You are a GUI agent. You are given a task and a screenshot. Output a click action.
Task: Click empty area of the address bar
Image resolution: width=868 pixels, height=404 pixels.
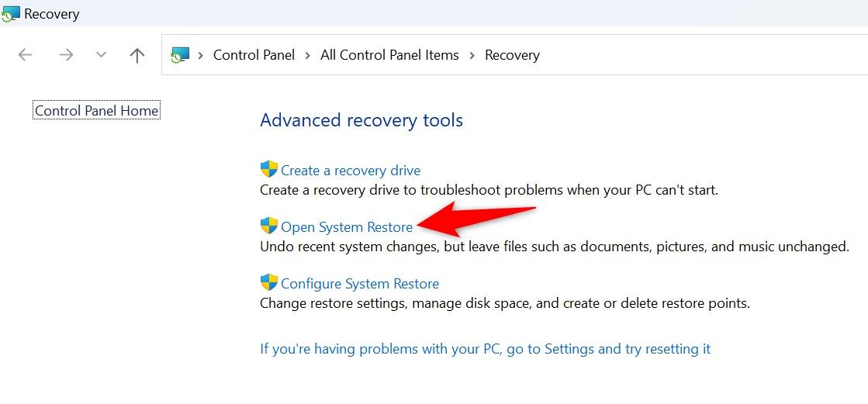(698, 55)
